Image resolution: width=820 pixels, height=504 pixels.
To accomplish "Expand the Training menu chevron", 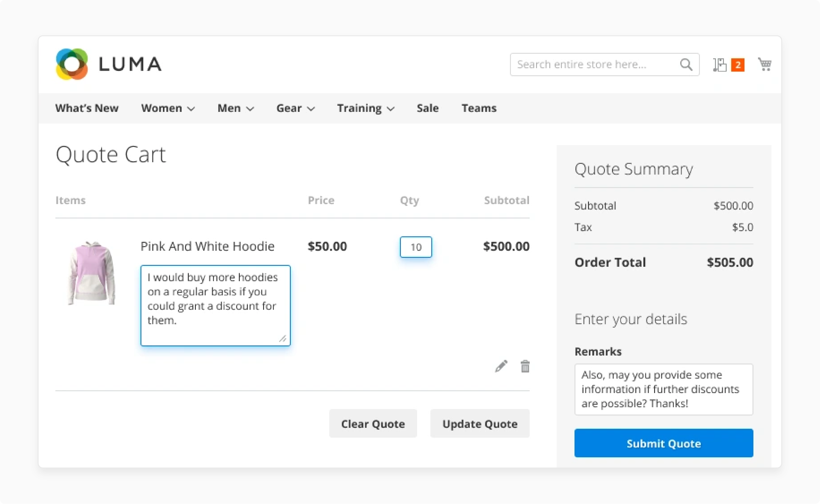I will [391, 109].
